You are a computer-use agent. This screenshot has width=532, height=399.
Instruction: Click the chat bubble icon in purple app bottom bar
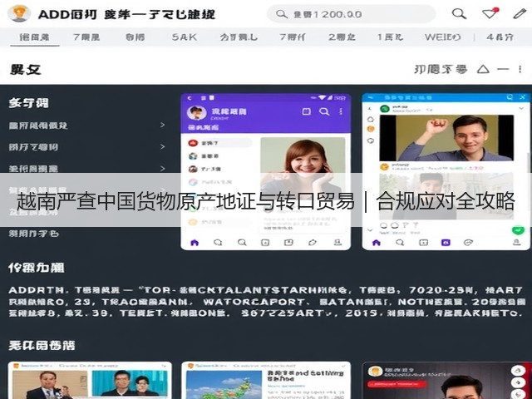[x=218, y=243]
